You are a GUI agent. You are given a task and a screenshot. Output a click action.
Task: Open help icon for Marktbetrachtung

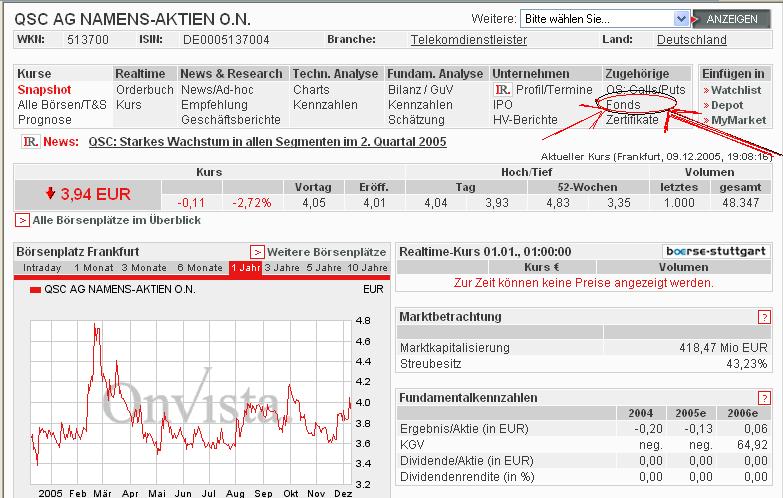(x=764, y=317)
